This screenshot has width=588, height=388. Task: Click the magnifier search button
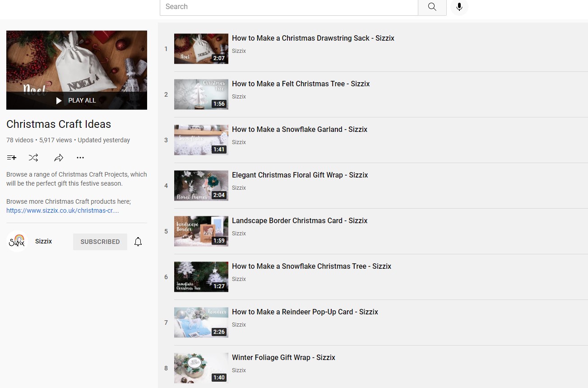pos(432,7)
